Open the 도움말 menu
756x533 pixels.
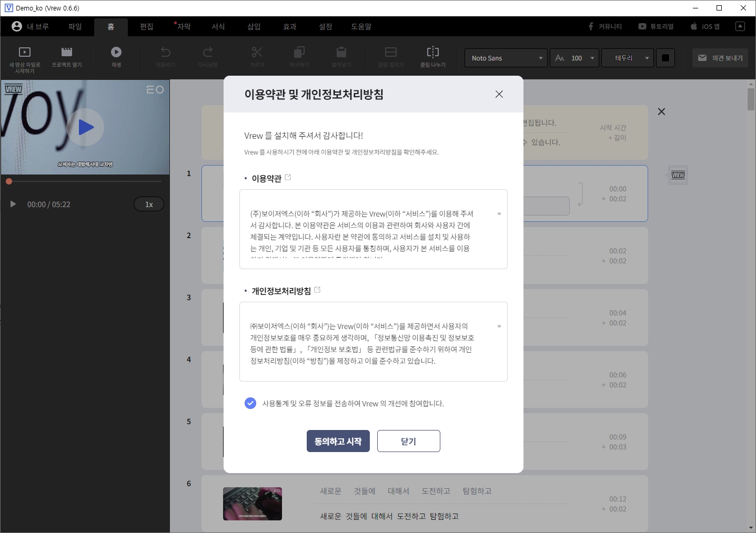(361, 26)
